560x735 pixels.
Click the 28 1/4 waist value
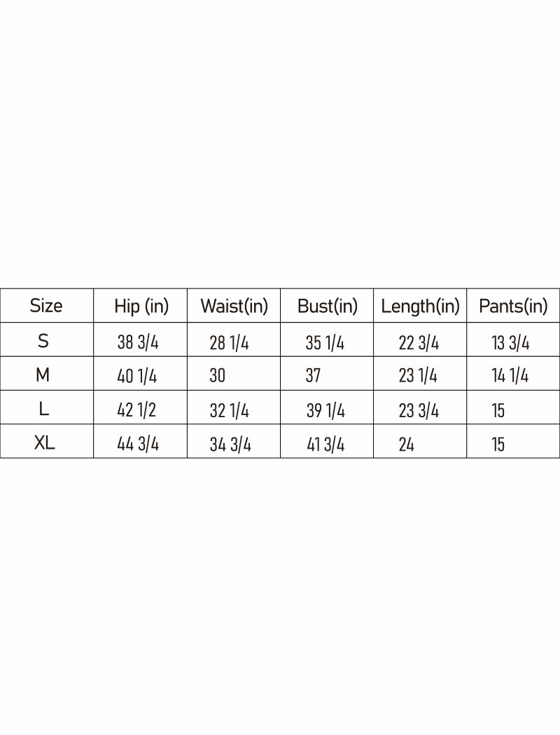pyautogui.click(x=229, y=342)
